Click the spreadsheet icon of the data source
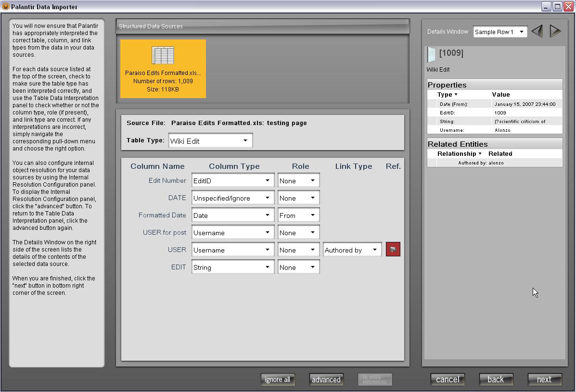This screenshot has width=576, height=392. (163, 55)
